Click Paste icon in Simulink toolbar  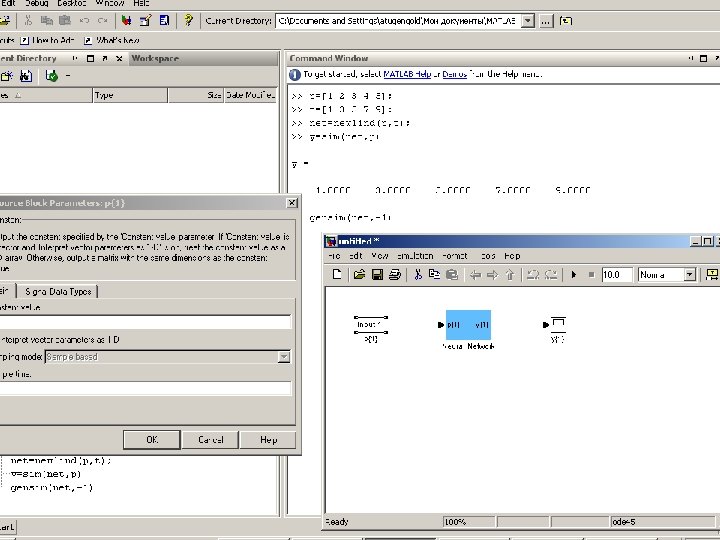point(452,275)
